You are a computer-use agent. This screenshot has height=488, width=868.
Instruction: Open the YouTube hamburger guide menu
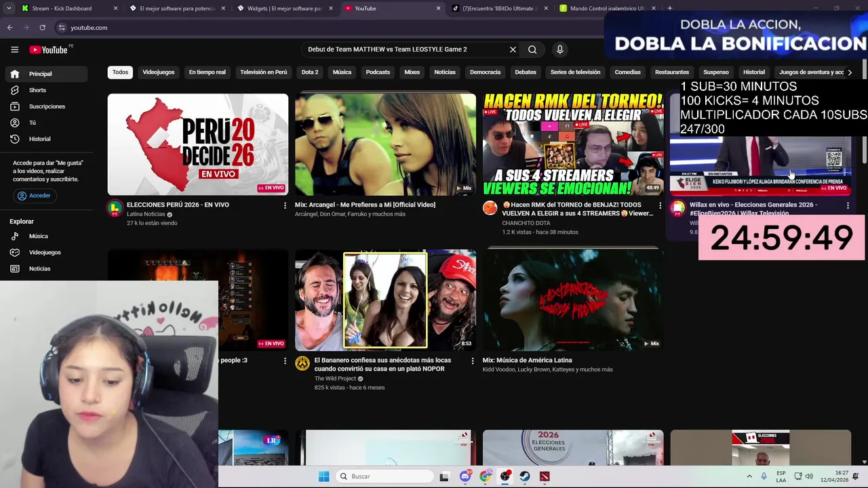[14, 49]
